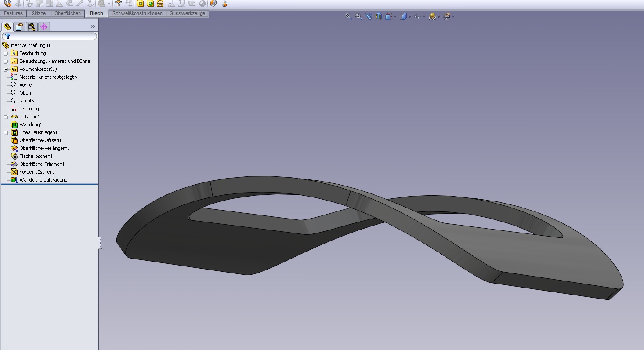Toggle the Section View tool
The width and height of the screenshot is (644, 350).
379,16
